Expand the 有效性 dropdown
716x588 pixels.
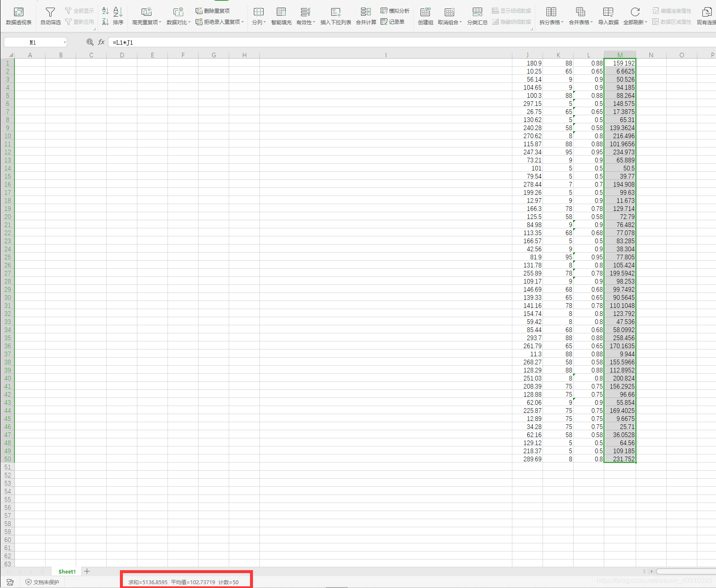tap(314, 22)
